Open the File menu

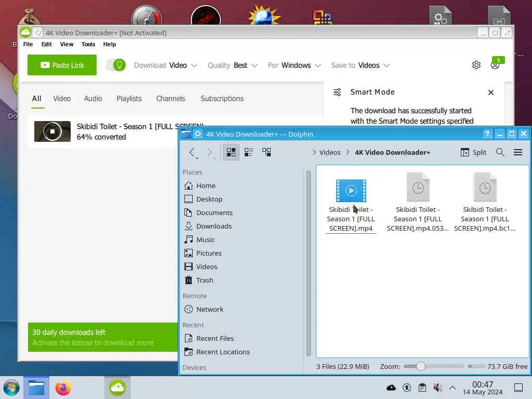[x=28, y=44]
